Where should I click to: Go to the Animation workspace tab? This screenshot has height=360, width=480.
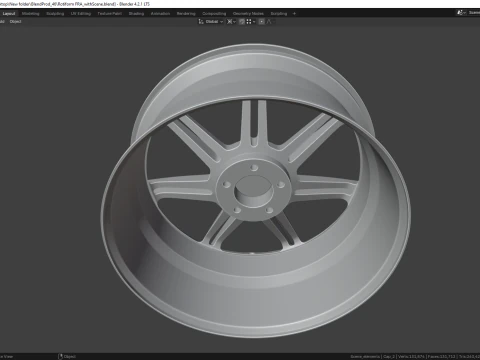pos(160,14)
